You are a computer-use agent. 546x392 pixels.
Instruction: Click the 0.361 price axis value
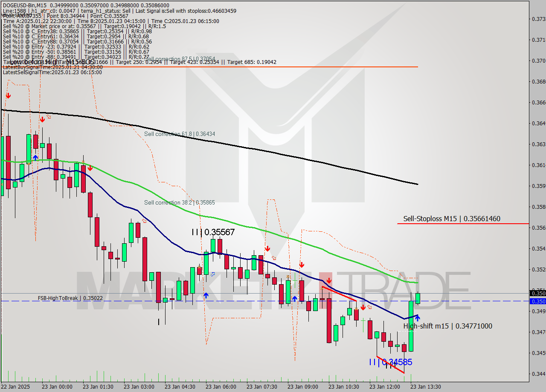point(538,165)
